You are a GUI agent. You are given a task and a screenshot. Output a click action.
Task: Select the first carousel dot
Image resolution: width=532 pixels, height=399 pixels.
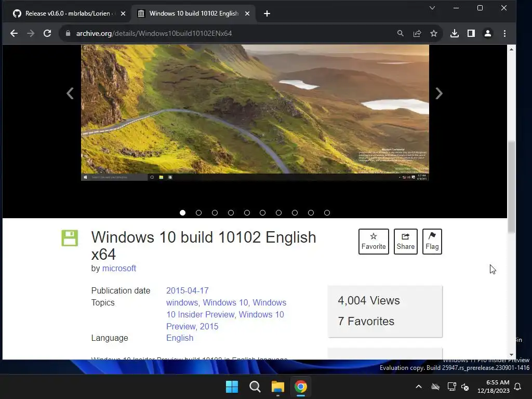(x=182, y=212)
